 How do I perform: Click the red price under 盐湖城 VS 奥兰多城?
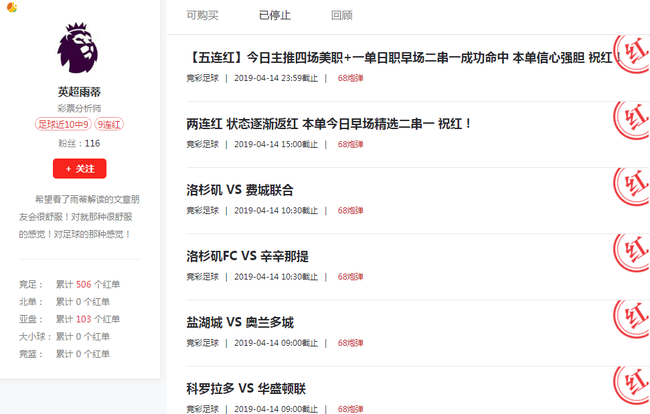(350, 343)
